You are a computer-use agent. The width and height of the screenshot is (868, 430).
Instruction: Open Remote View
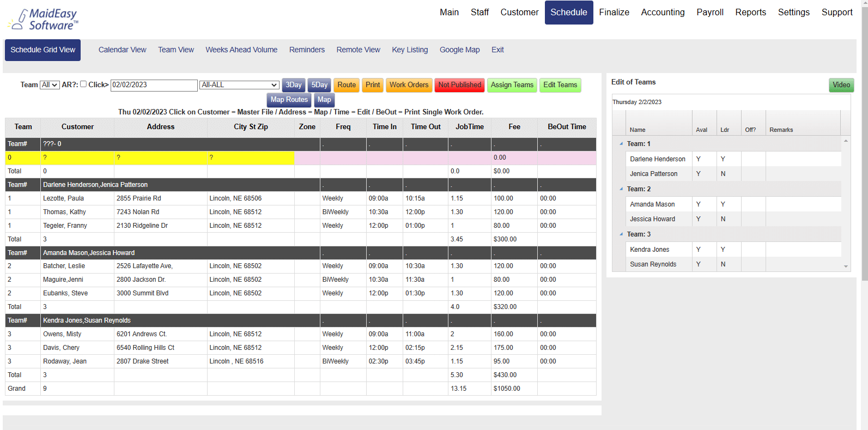pos(359,50)
